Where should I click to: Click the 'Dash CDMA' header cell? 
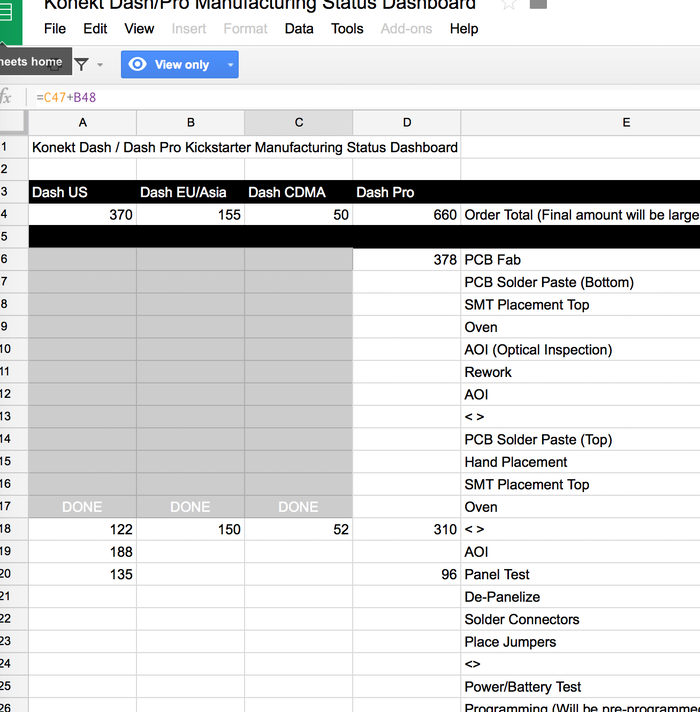(x=299, y=192)
